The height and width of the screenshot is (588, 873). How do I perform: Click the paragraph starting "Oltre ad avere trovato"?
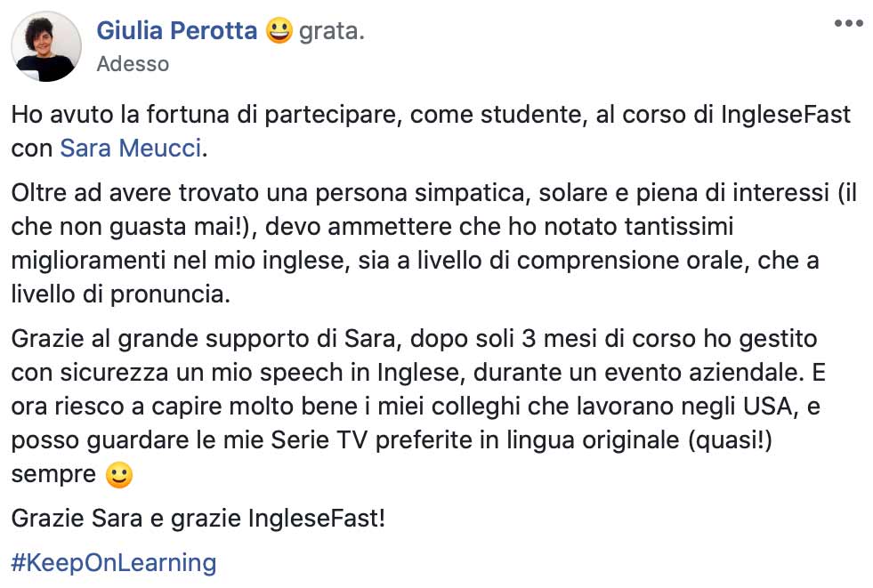tap(427, 229)
